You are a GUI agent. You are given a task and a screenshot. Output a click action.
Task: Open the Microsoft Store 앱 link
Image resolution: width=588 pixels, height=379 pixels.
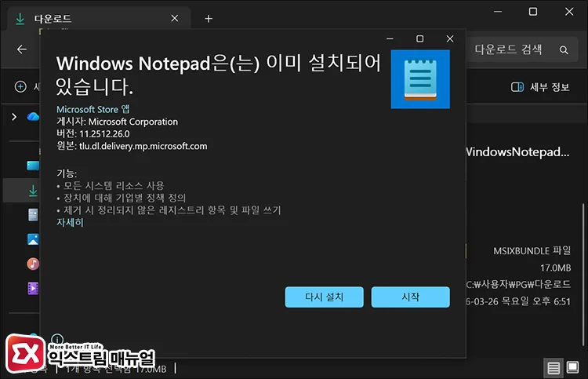pyautogui.click(x=93, y=109)
